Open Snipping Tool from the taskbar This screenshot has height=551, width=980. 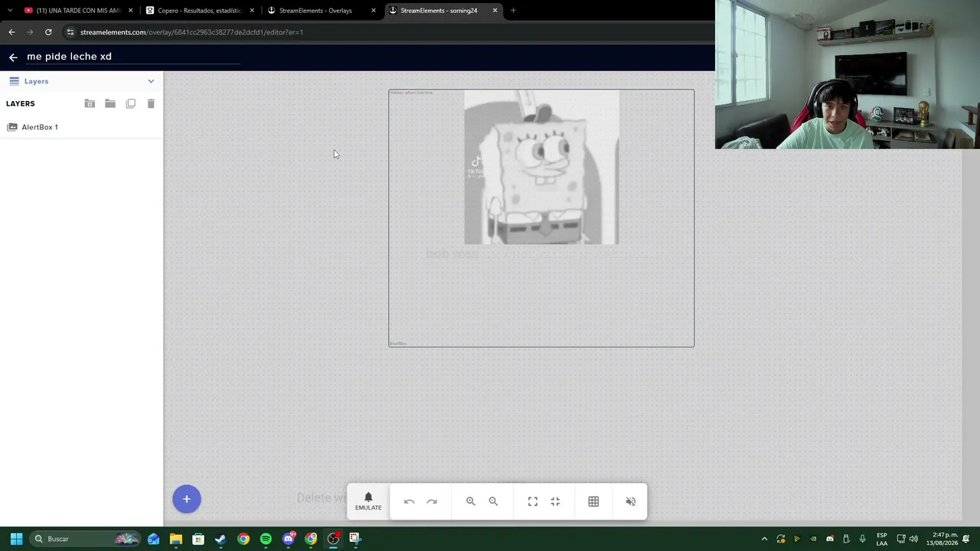pos(355,539)
